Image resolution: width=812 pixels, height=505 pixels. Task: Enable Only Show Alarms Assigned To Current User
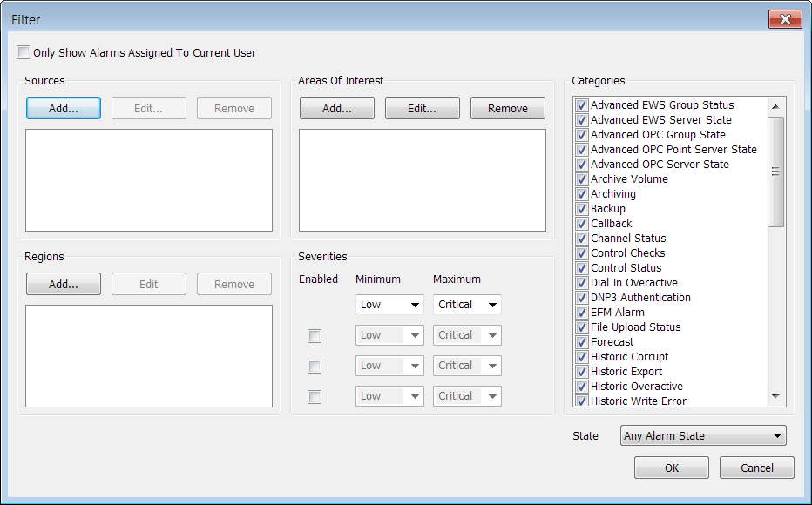24,52
